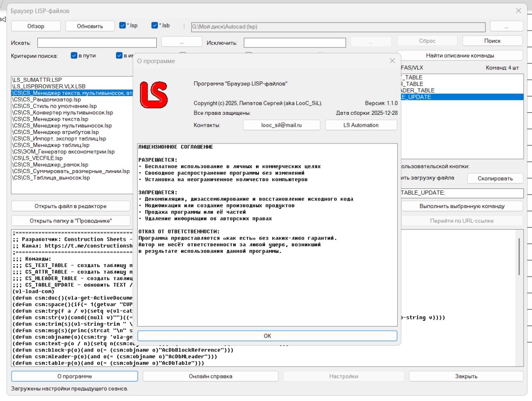Click Найти описание команды button
This screenshot has height=401, width=532.
[x=460, y=55]
